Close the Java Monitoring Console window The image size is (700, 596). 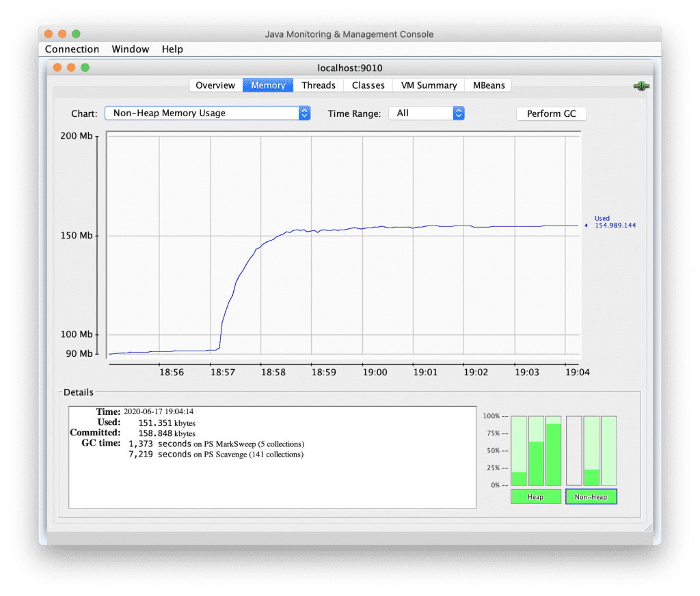click(x=49, y=34)
